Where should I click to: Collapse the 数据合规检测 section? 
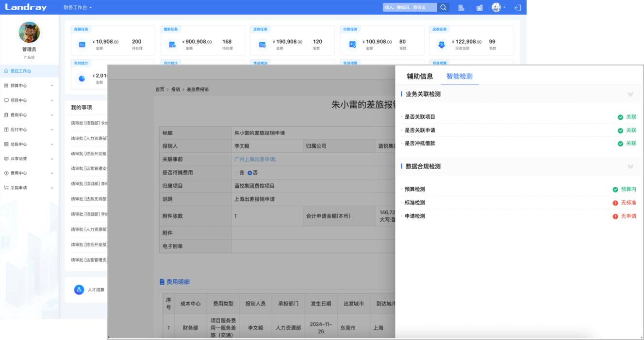[630, 166]
